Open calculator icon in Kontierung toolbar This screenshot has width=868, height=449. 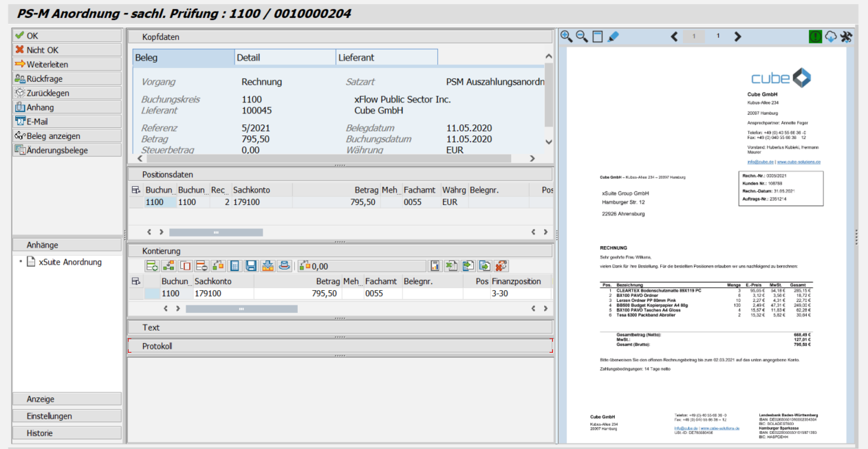coord(235,265)
